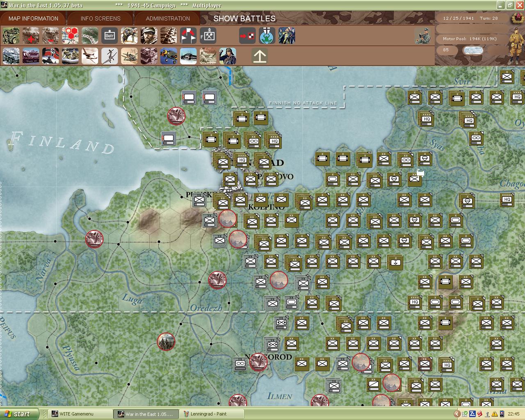The height and width of the screenshot is (420, 525).
Task: Click the trench icon with red cross
Action: (31, 36)
